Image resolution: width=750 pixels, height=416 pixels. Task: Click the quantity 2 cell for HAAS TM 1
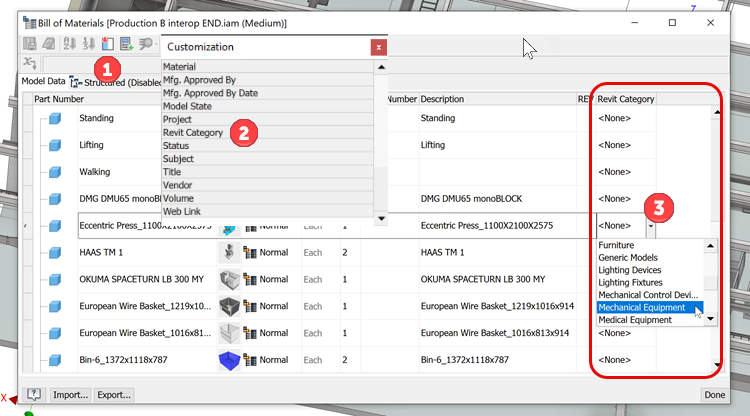[350, 252]
